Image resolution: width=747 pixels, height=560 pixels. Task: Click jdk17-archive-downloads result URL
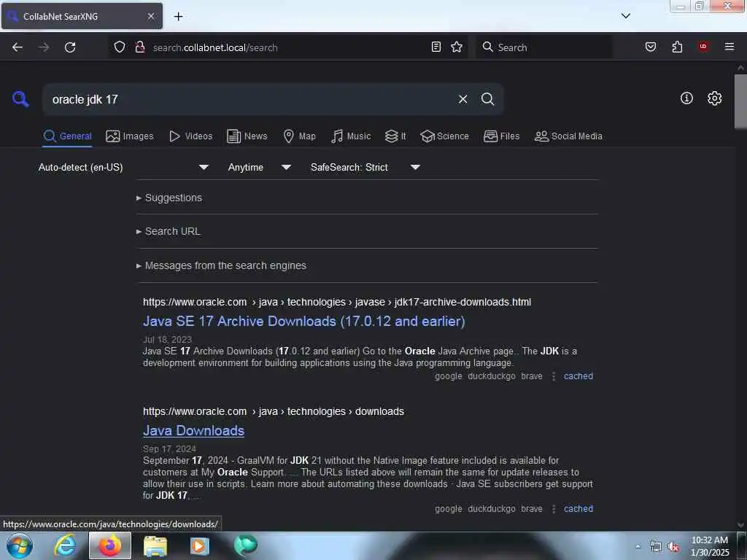pos(337,303)
